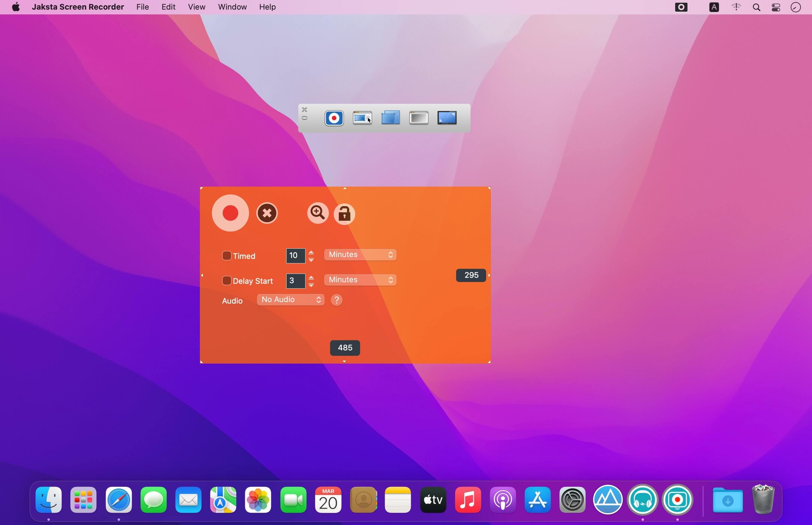Click the audio help question mark button
The image size is (812, 525).
[x=336, y=300]
